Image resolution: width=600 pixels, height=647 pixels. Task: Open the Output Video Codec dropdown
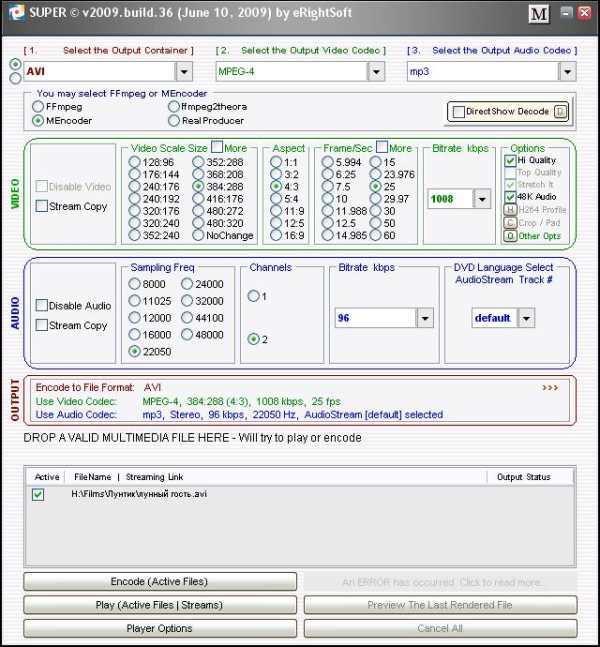(x=376, y=72)
